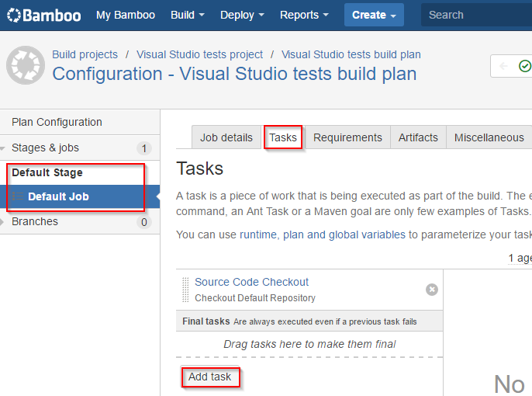Image resolution: width=532 pixels, height=396 pixels.
Task: Click the Stages & jobs count badge
Action: coord(144,148)
